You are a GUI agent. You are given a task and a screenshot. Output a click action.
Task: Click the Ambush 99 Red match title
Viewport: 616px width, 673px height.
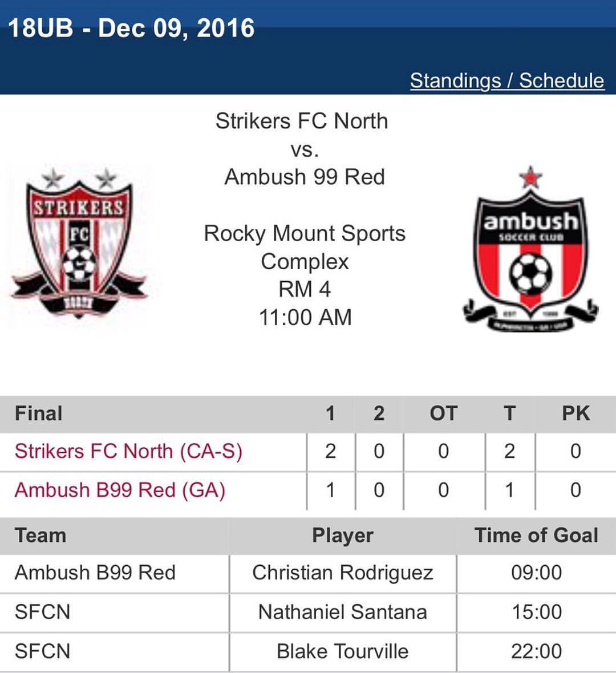[x=305, y=177]
